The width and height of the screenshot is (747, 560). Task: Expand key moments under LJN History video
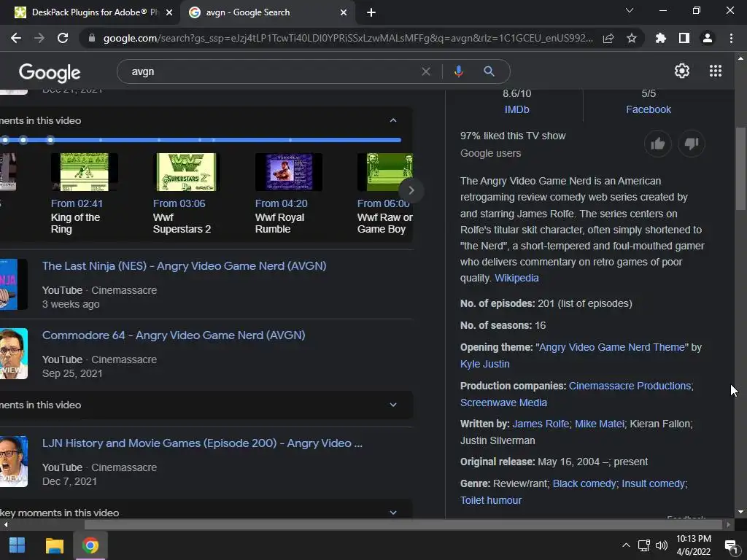click(x=393, y=513)
